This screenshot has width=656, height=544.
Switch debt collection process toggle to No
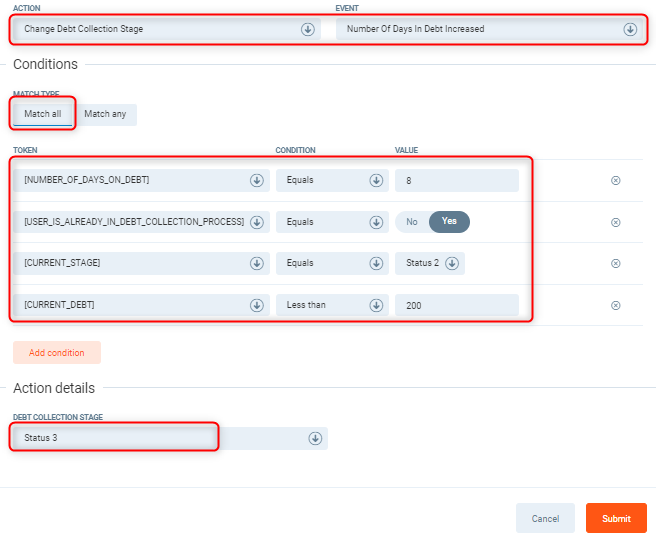click(411, 222)
